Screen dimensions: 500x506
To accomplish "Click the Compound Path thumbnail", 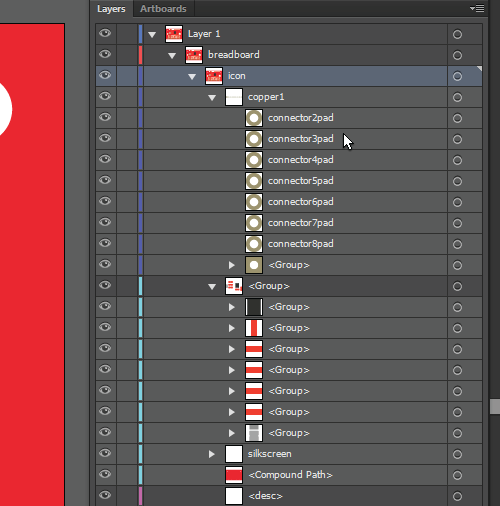I will [x=234, y=475].
